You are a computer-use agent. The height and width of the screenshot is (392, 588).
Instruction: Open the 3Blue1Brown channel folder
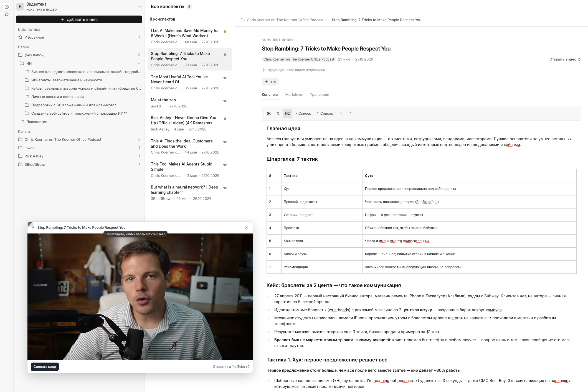(x=79, y=164)
